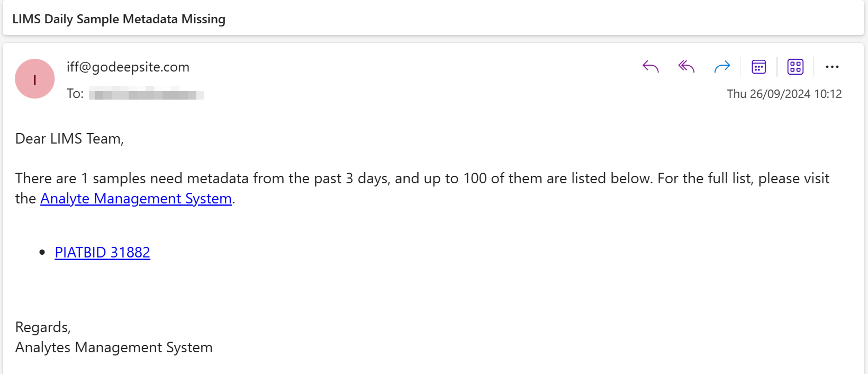The width and height of the screenshot is (868, 374).
Task: Open the Analyte Management System link
Action: tap(136, 199)
